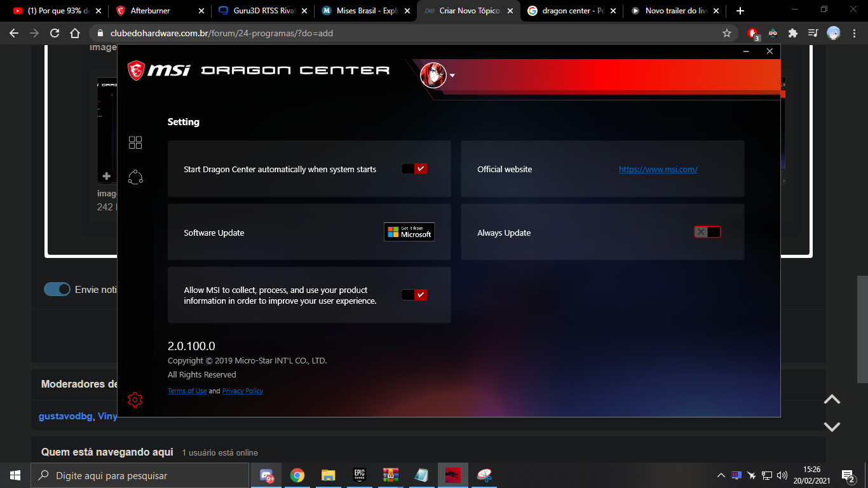Open the Terms of Use link
The image size is (868, 488).
187,391
